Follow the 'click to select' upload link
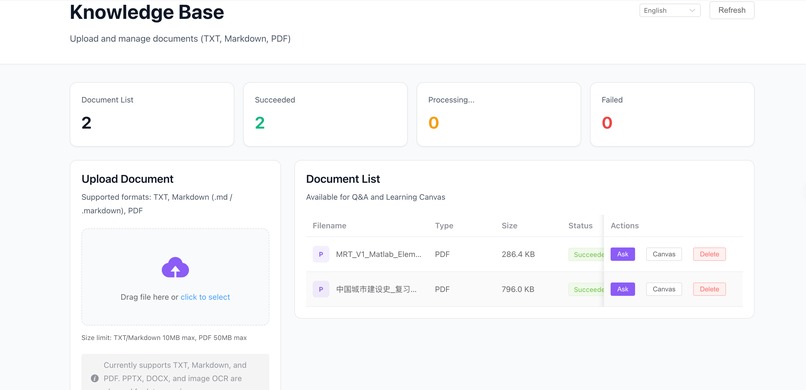The width and height of the screenshot is (806, 390). (x=205, y=297)
